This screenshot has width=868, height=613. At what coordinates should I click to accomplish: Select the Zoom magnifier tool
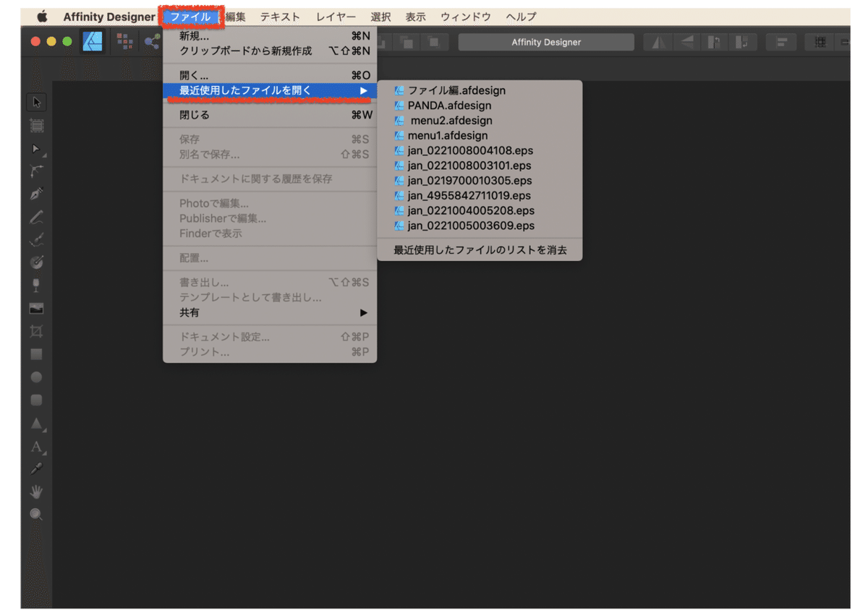tap(36, 515)
